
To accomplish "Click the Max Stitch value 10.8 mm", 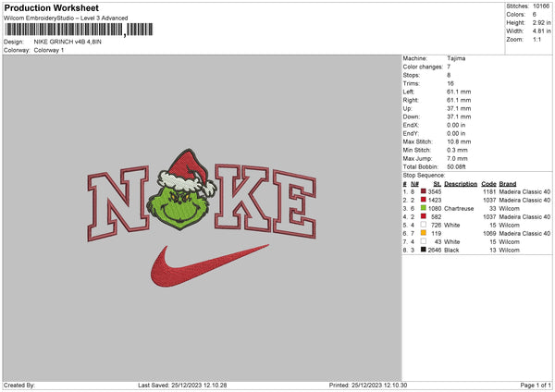I will tap(459, 141).
